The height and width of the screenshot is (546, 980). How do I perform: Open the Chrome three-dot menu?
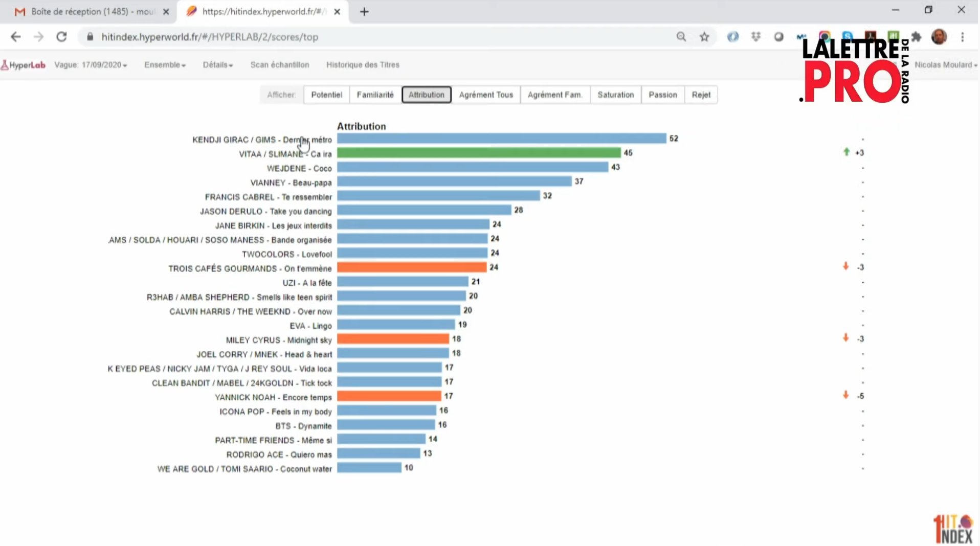click(x=962, y=37)
